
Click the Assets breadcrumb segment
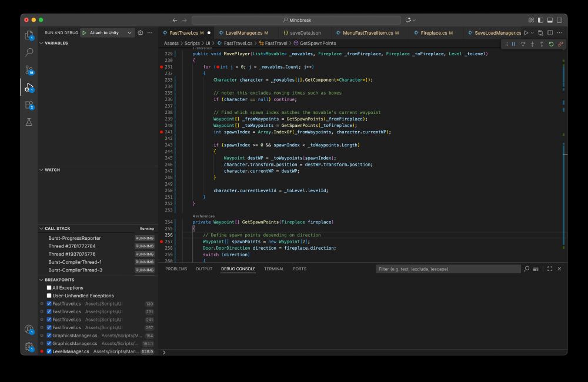coord(171,43)
